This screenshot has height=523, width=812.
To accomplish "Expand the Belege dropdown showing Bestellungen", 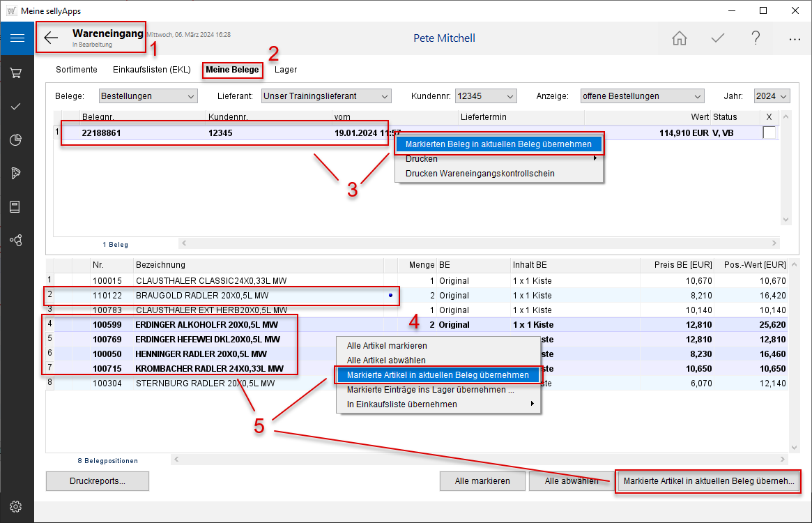I will [x=148, y=96].
